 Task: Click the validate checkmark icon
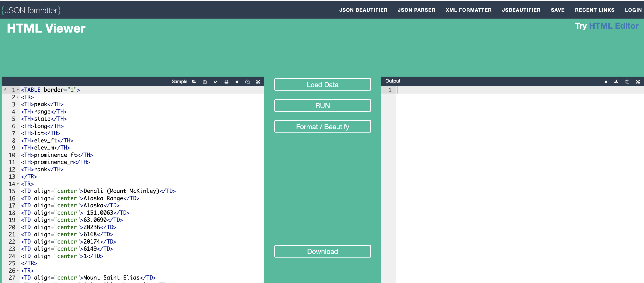tap(215, 82)
